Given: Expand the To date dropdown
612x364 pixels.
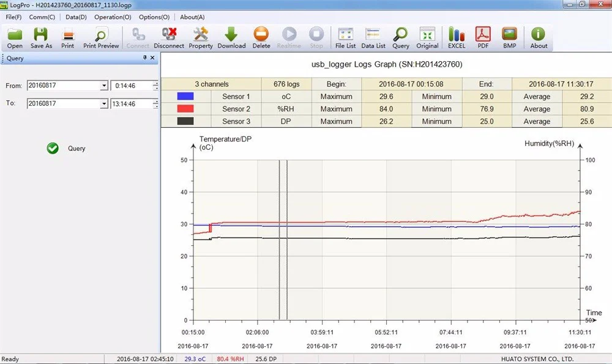Looking at the screenshot, I should [x=104, y=104].
